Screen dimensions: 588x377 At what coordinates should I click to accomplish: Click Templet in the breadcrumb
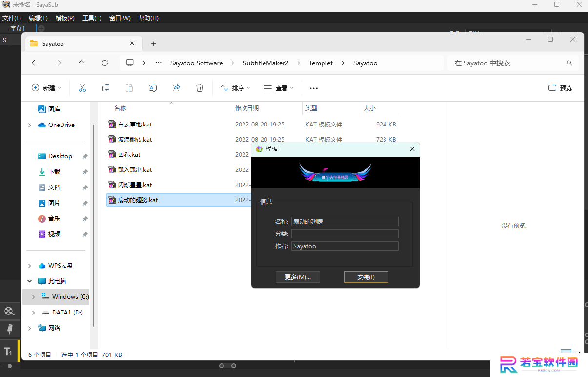click(321, 63)
